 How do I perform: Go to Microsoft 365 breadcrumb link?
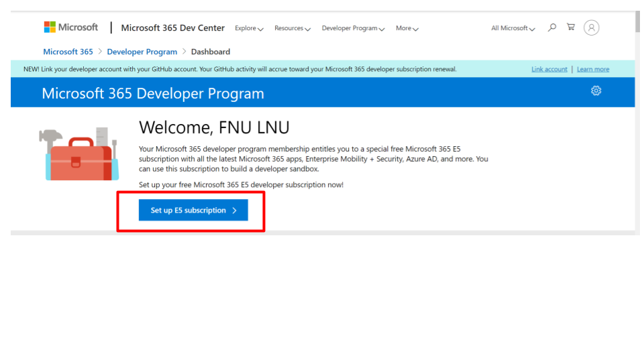tap(68, 52)
